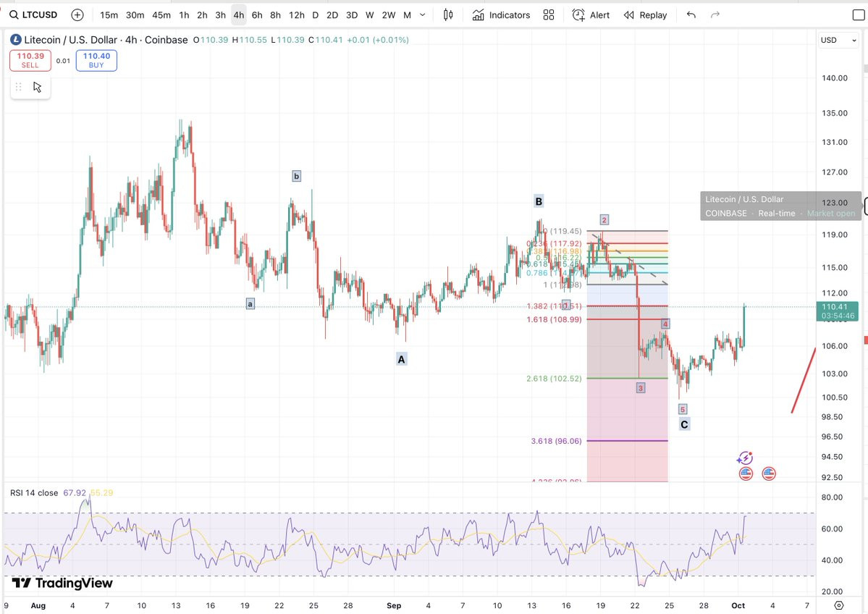Select the active 4h timeframe

[x=239, y=15]
